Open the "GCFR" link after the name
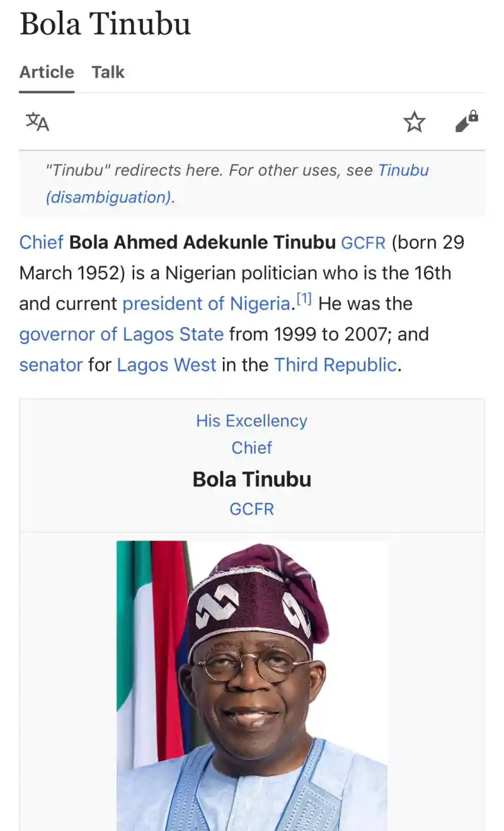Image resolution: width=504 pixels, height=831 pixels. click(x=363, y=242)
